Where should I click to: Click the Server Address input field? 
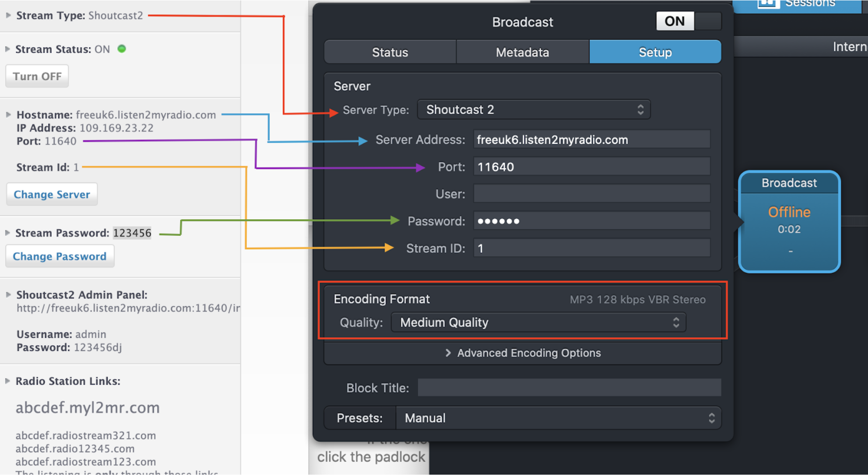click(x=591, y=140)
